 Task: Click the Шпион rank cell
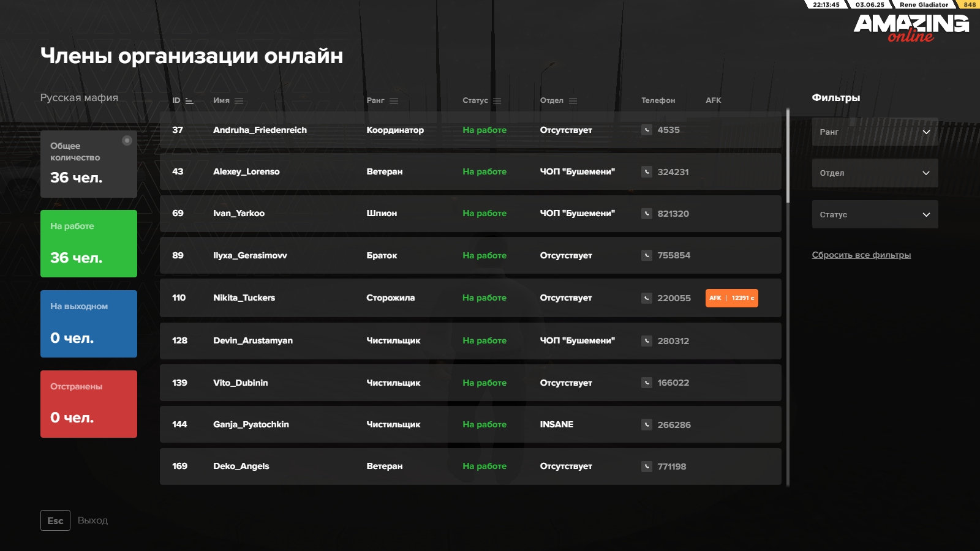pos(382,213)
